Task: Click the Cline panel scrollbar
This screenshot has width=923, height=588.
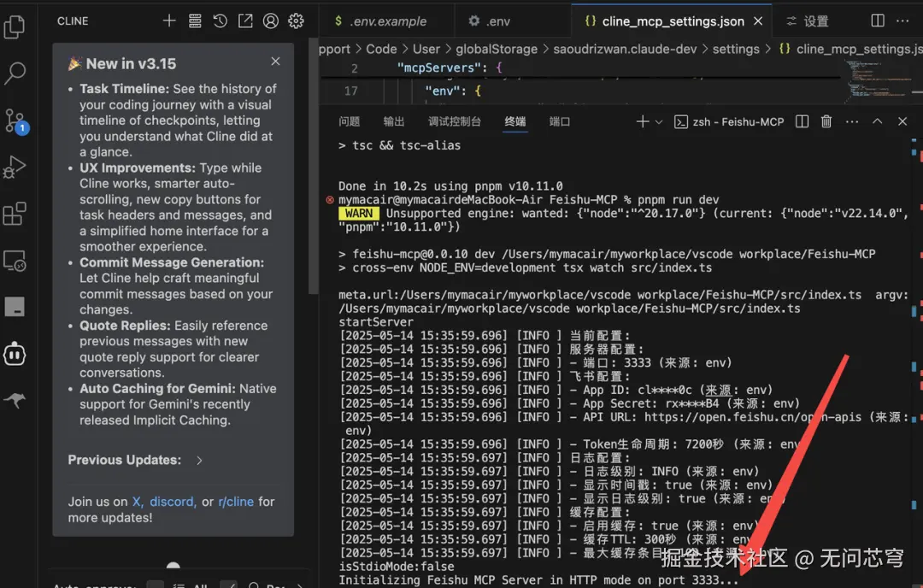Action: [x=313, y=166]
